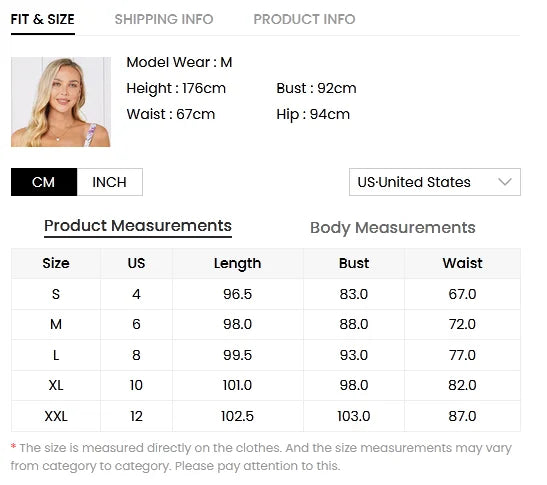
Task: Click the dropdown chevron arrow
Action: pyautogui.click(x=505, y=182)
